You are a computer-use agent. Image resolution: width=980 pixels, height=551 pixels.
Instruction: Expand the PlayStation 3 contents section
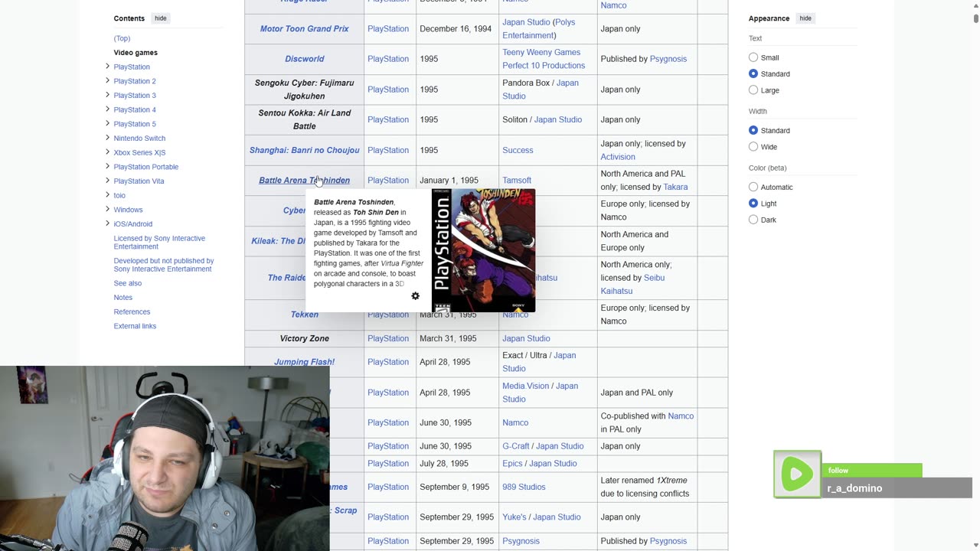coord(107,95)
